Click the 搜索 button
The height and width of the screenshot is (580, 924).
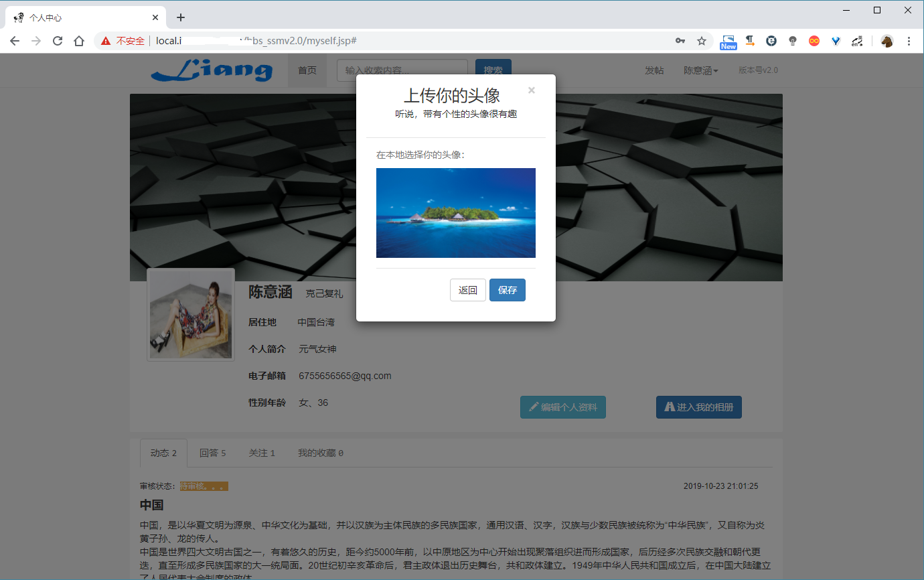tap(493, 70)
